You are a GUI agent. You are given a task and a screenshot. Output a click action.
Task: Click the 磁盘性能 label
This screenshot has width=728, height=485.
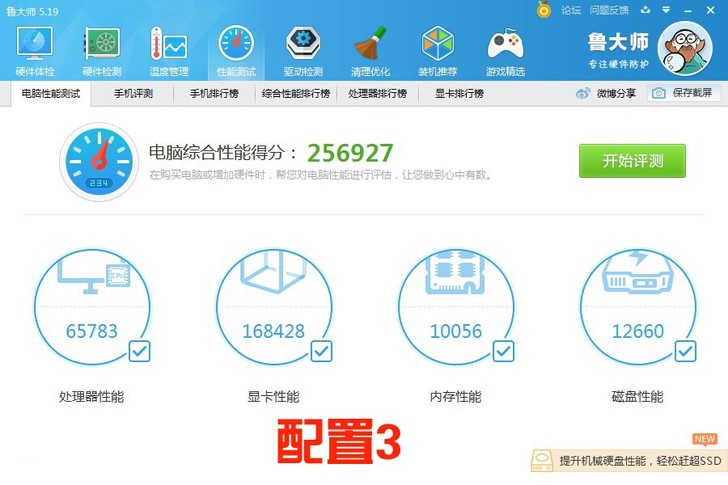click(x=637, y=396)
